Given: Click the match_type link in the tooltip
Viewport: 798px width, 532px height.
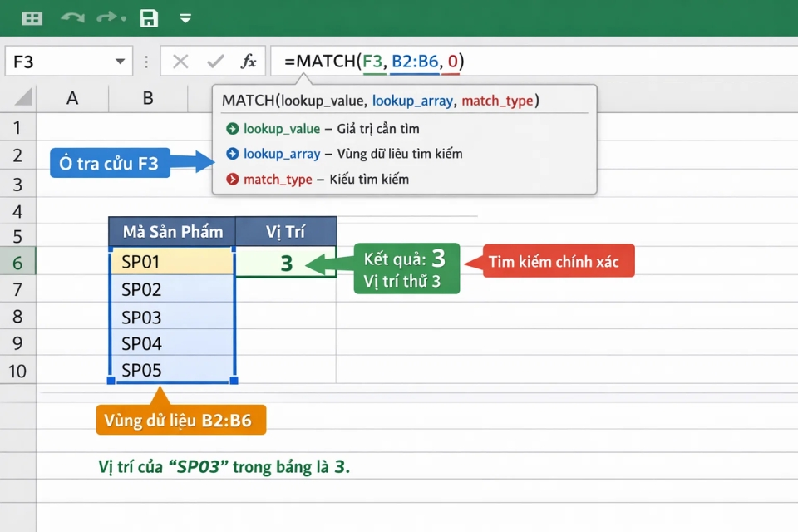Looking at the screenshot, I should (x=498, y=100).
